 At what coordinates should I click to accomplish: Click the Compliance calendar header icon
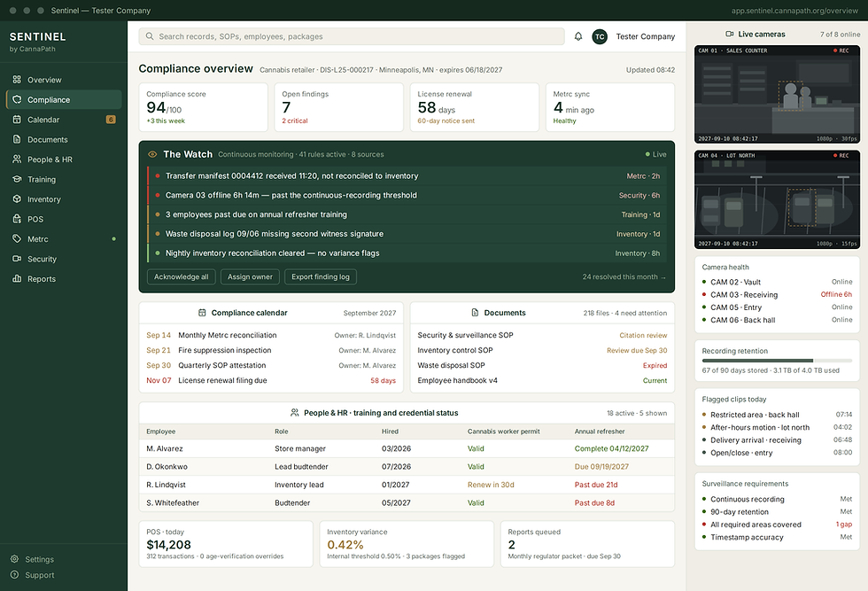202,313
